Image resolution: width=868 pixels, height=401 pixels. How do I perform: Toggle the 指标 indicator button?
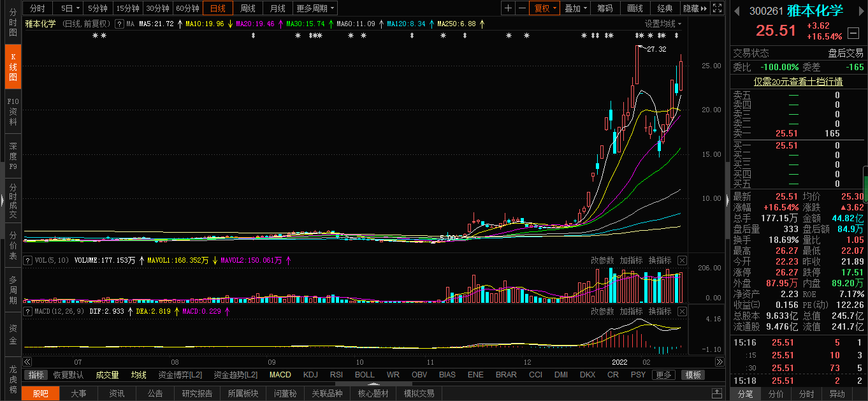point(36,375)
